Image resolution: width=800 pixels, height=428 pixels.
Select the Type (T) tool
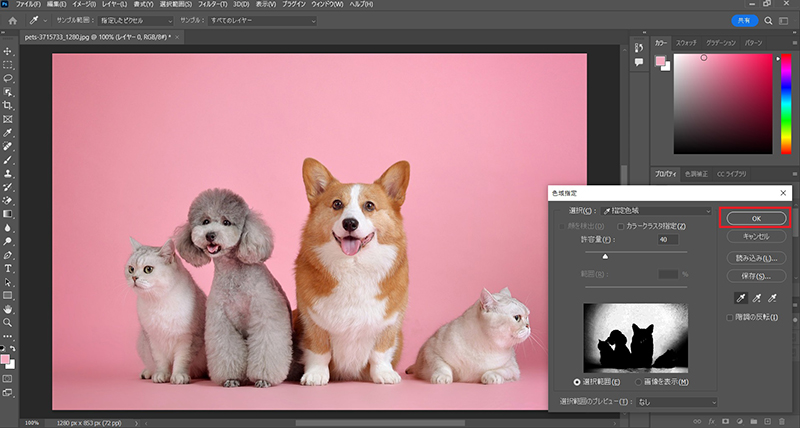pos(8,269)
